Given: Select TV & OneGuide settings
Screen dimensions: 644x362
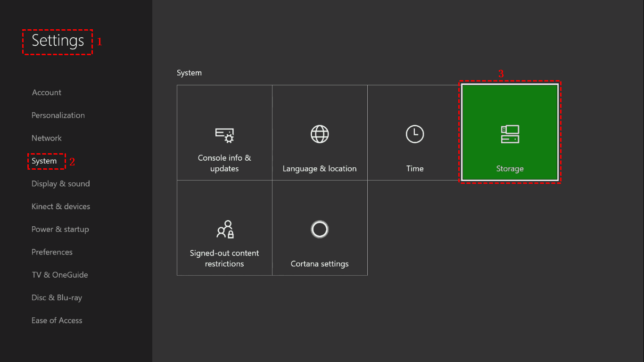Looking at the screenshot, I should (x=59, y=274).
